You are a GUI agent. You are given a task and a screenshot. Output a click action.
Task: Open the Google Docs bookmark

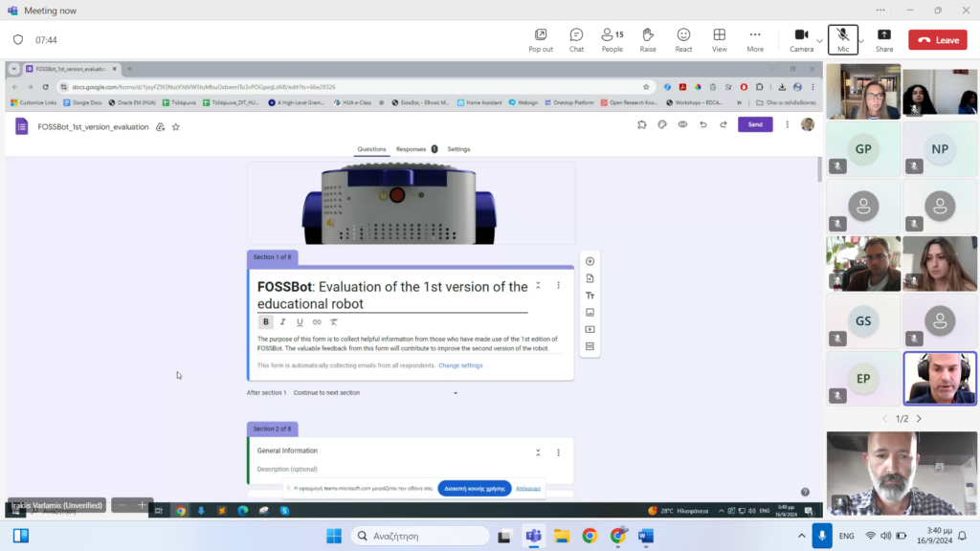pos(82,102)
